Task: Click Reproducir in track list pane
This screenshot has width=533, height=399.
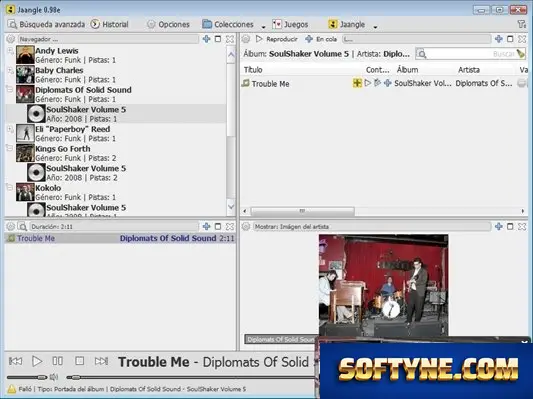Action: (277, 39)
